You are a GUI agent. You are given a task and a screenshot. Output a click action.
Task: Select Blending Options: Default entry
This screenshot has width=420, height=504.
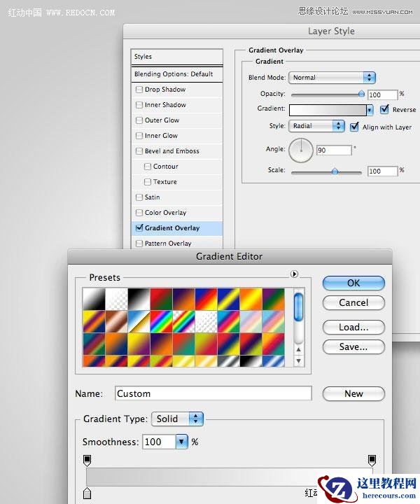176,74
